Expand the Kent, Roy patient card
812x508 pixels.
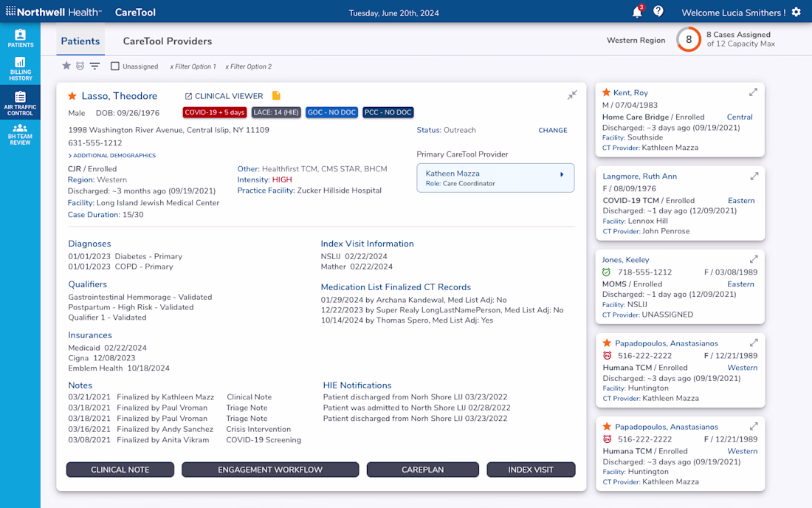pyautogui.click(x=753, y=92)
